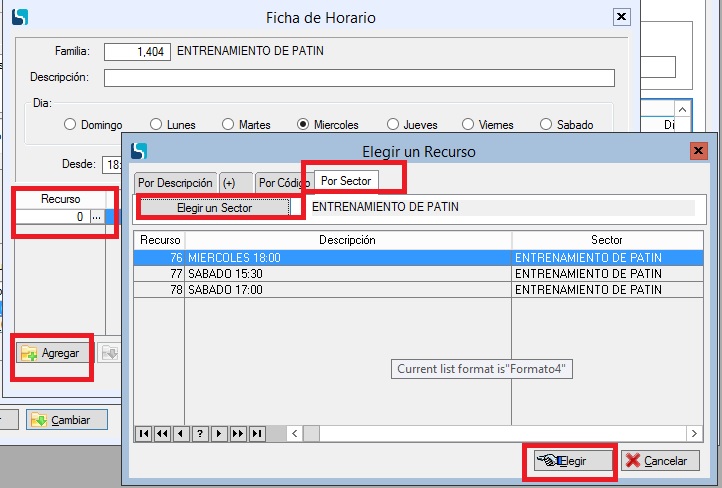This screenshot has width=722, height=488.
Task: Go to first record in navigator
Action: (143, 434)
